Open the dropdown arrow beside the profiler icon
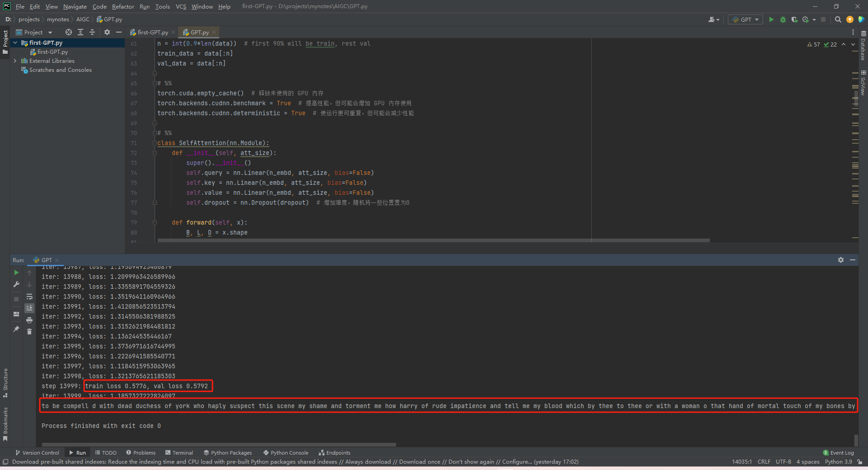Screen dimensions: 868x470 pos(814,19)
